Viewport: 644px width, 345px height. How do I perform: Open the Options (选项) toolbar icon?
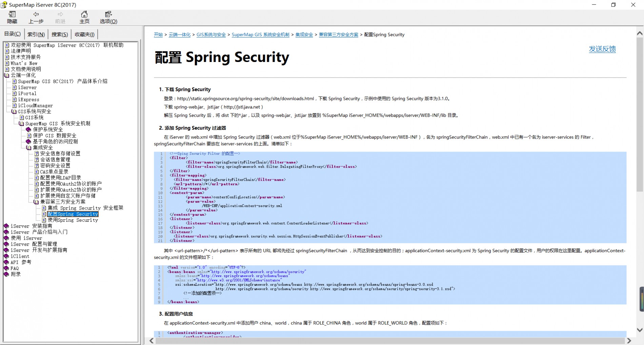[108, 17]
